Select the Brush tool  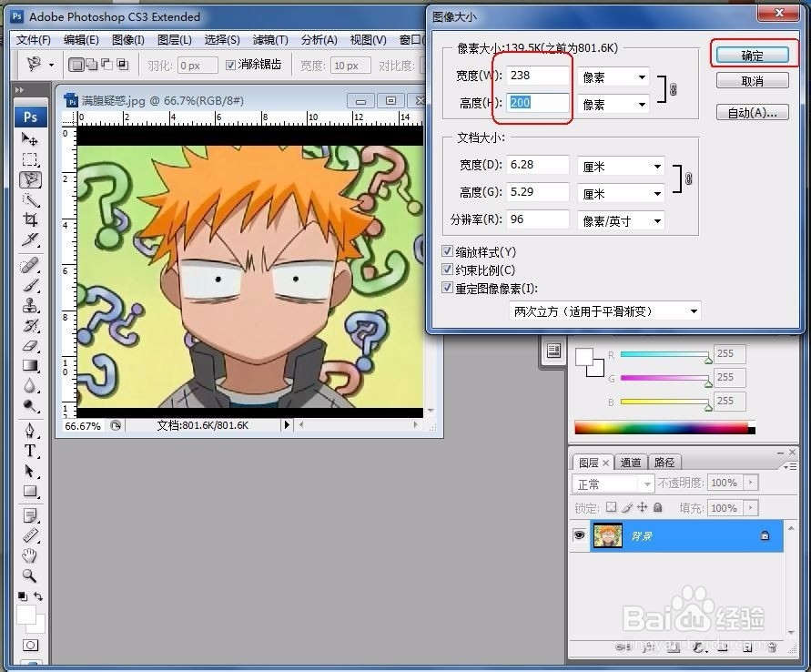click(29, 286)
